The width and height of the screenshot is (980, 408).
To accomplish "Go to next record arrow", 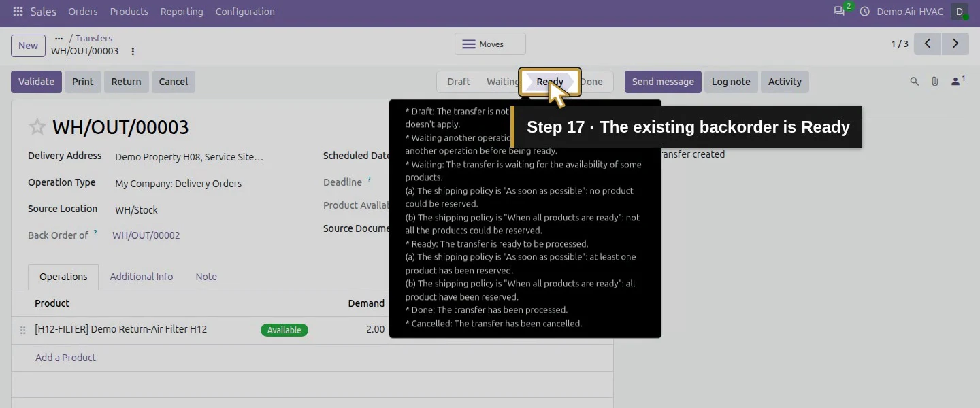I will point(955,44).
